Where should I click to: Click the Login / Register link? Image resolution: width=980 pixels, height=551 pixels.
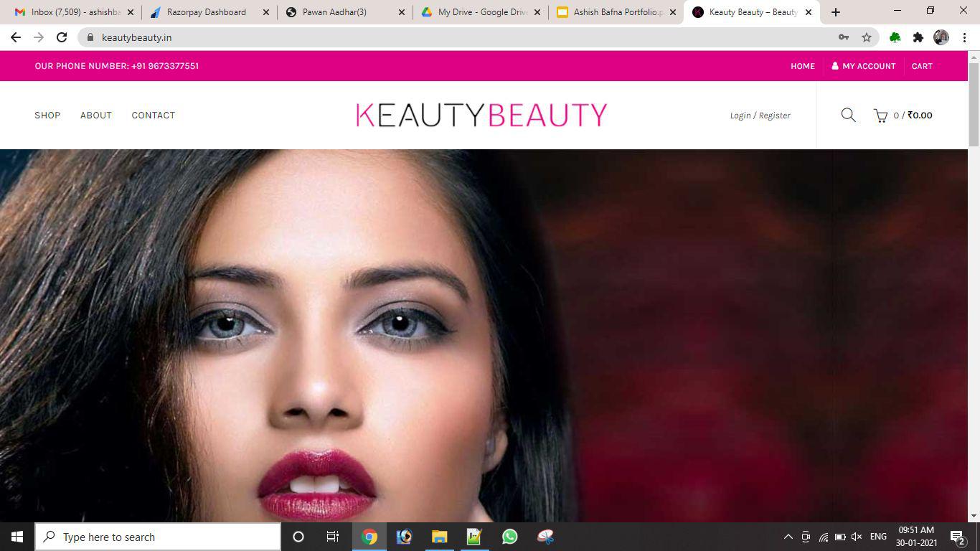pos(760,116)
